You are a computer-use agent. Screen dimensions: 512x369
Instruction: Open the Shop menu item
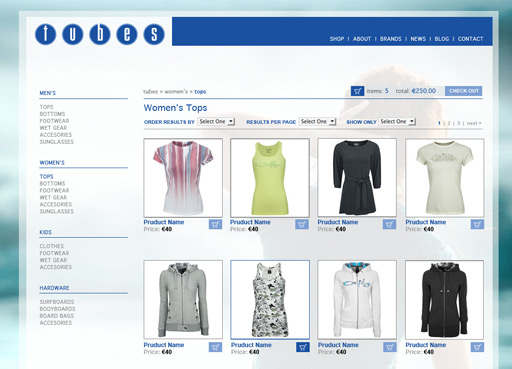tap(337, 39)
